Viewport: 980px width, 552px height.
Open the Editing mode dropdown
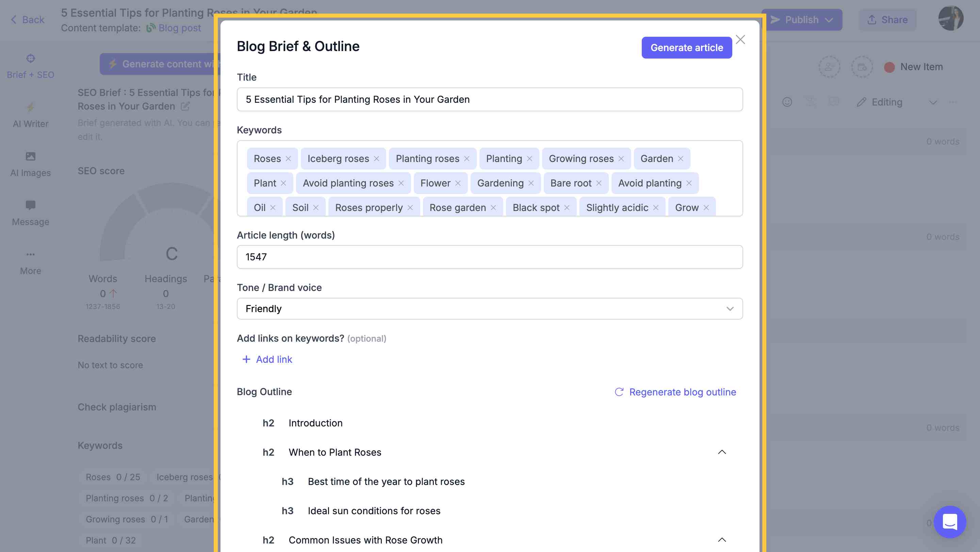pos(932,102)
